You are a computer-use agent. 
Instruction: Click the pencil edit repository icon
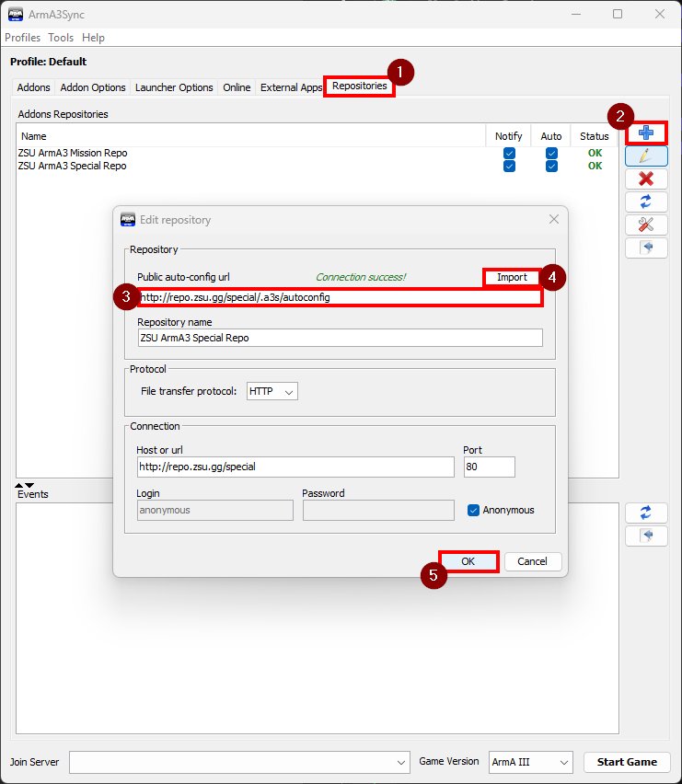(x=646, y=156)
